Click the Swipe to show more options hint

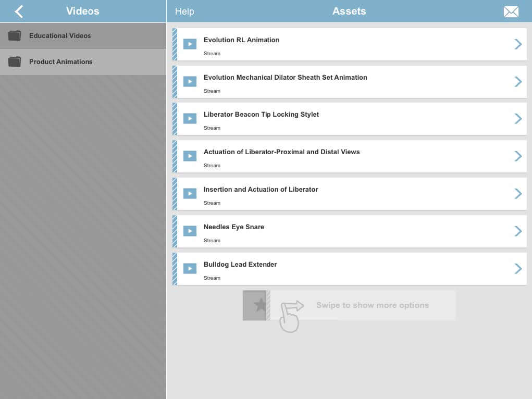click(x=372, y=305)
